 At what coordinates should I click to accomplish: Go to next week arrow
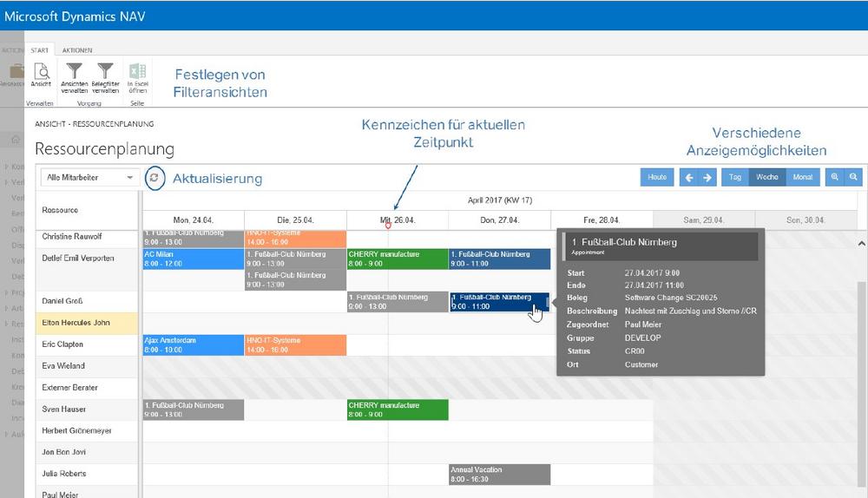point(707,178)
